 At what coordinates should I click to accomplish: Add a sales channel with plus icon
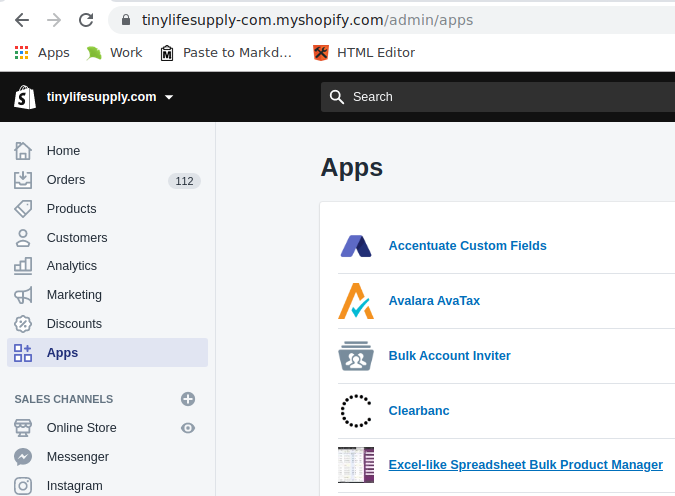tap(187, 399)
